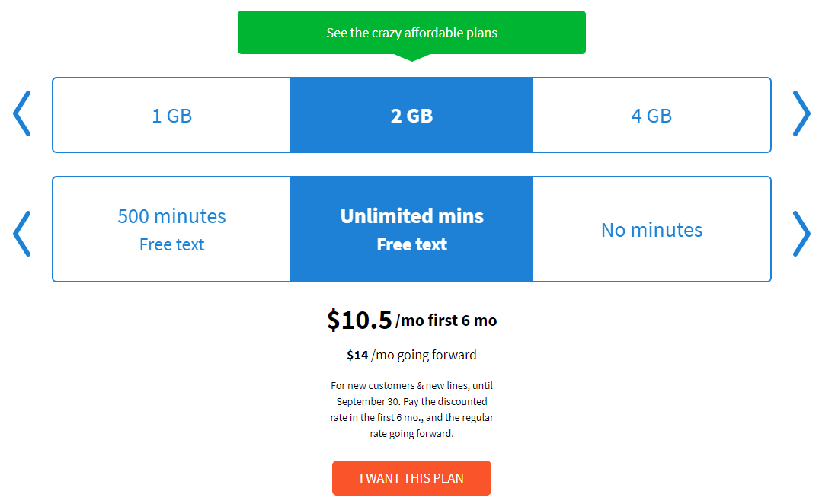This screenshot has height=504, width=819.
Task: Choose the No minutes option
Action: [x=651, y=230]
